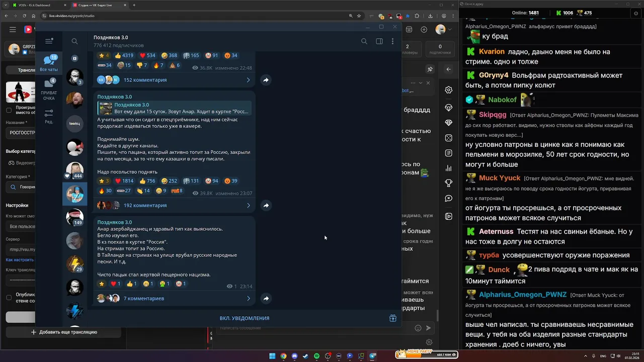
Task: Forward the post with 7 комментариев
Action: (266, 298)
